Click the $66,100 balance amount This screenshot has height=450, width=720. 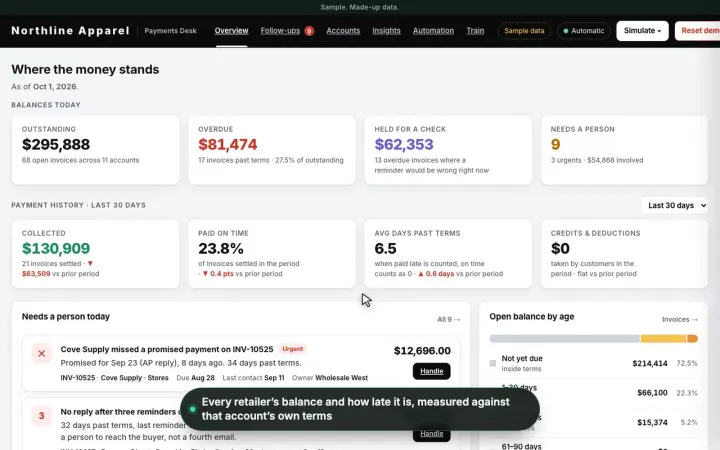(x=652, y=393)
